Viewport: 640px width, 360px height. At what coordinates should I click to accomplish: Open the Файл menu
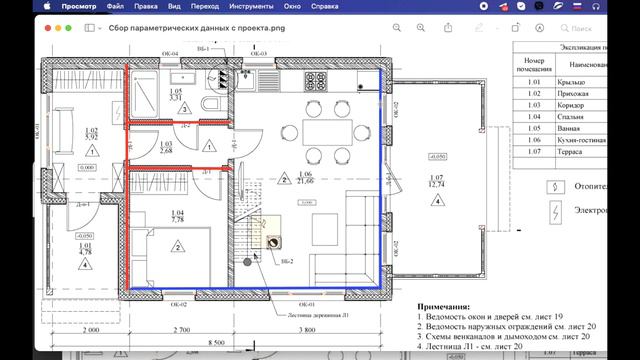(115, 7)
